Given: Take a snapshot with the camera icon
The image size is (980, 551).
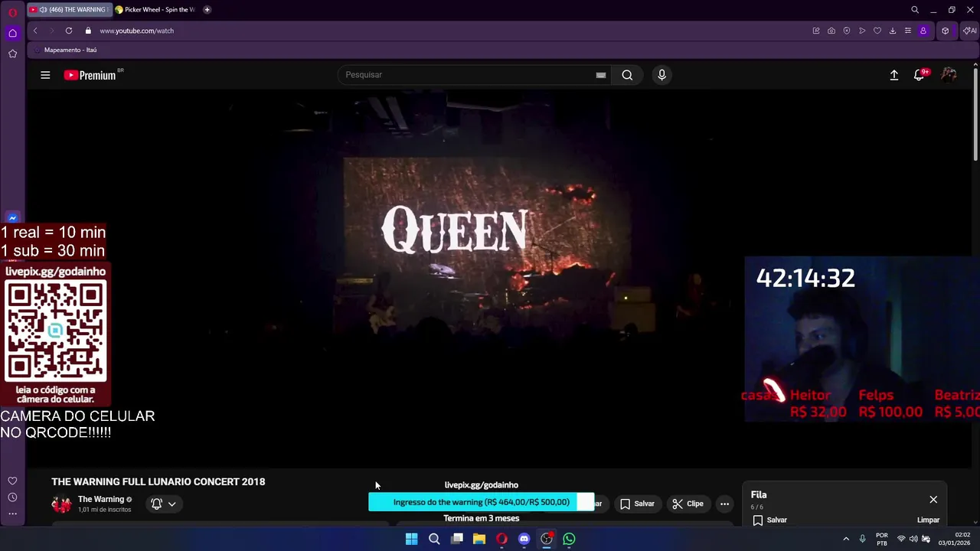Looking at the screenshot, I should [x=831, y=31].
